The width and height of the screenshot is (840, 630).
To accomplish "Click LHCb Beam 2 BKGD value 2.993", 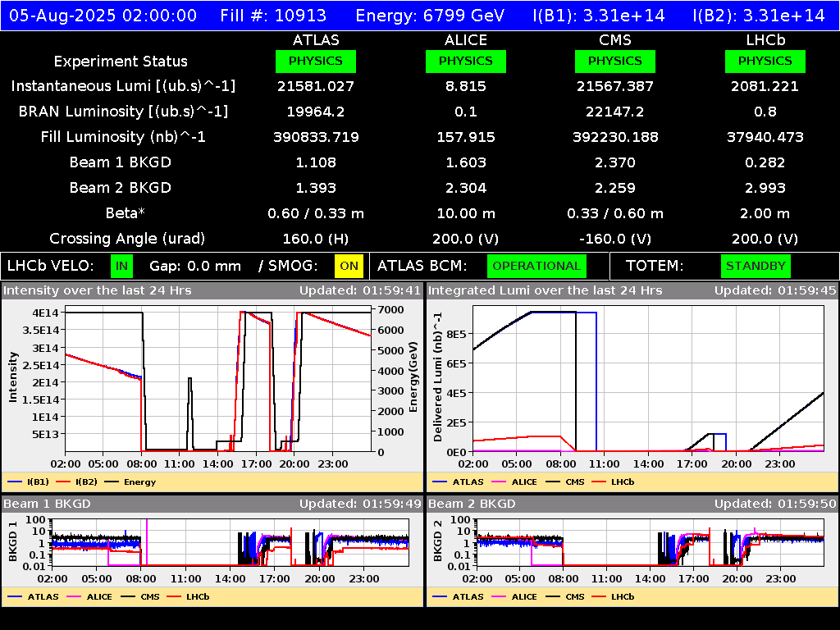I will coord(765,188).
